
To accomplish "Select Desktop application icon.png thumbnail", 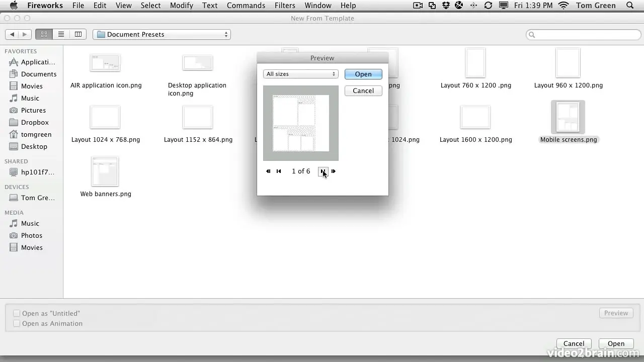I will (x=197, y=63).
